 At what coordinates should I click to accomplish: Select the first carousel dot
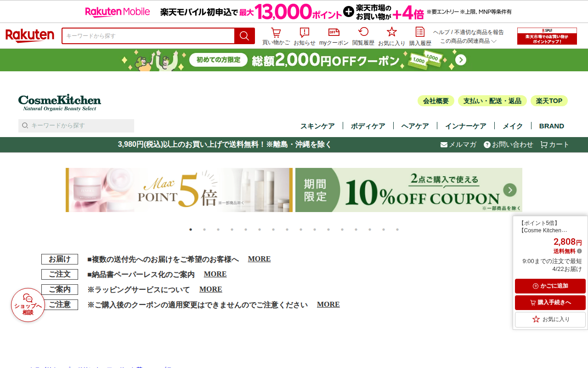[x=191, y=230]
